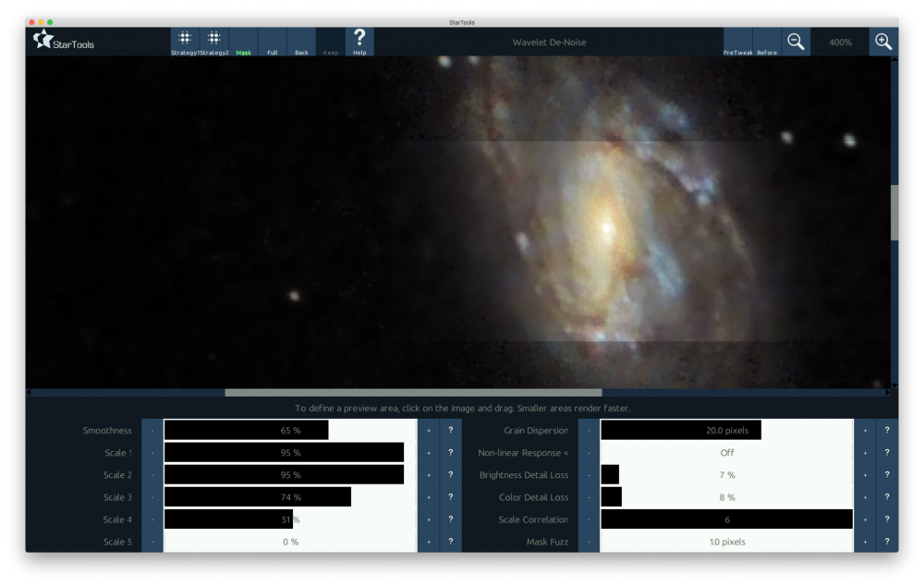Decrease Scale Correlation with minus button
This screenshot has height=586, width=924.
tap(589, 520)
